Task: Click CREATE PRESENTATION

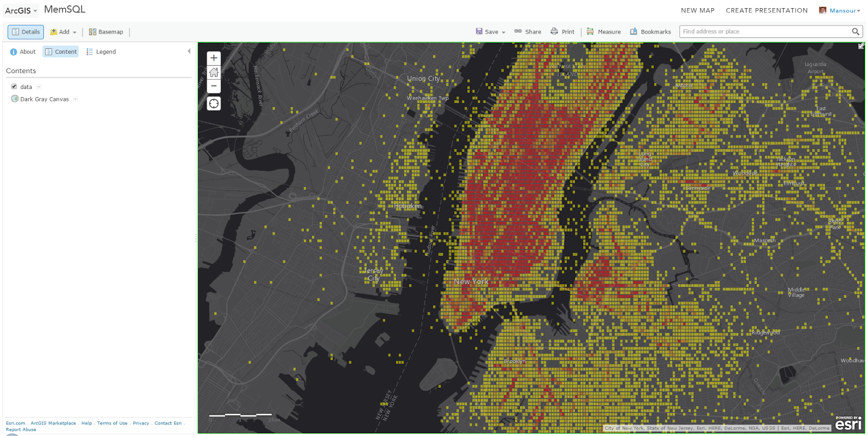Action: pos(767,10)
